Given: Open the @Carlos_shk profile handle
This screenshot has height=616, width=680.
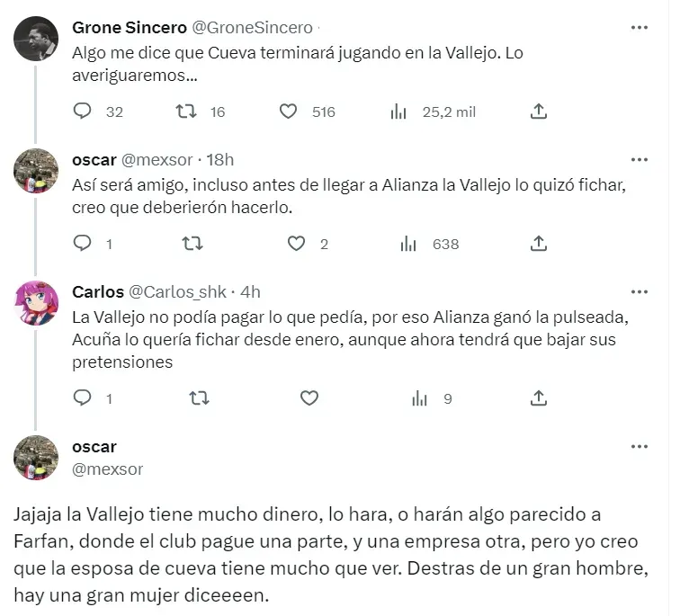Looking at the screenshot, I should tap(178, 292).
